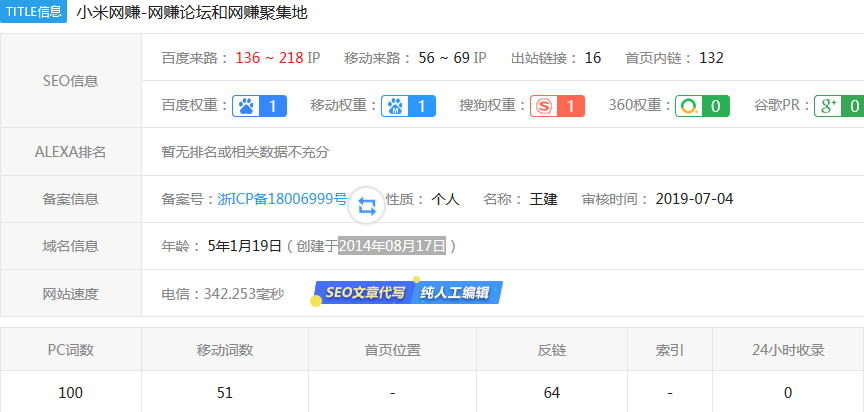The width and height of the screenshot is (864, 412).
Task: Click the PC word count value 100
Action: tap(71, 393)
